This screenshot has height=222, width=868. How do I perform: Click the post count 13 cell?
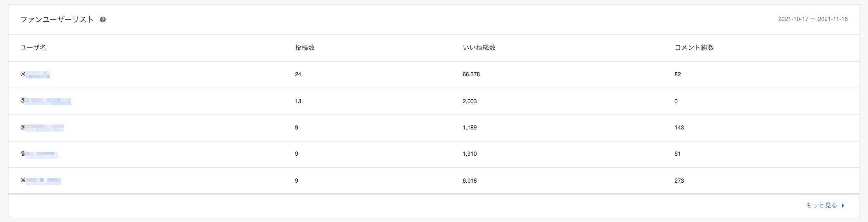point(298,101)
